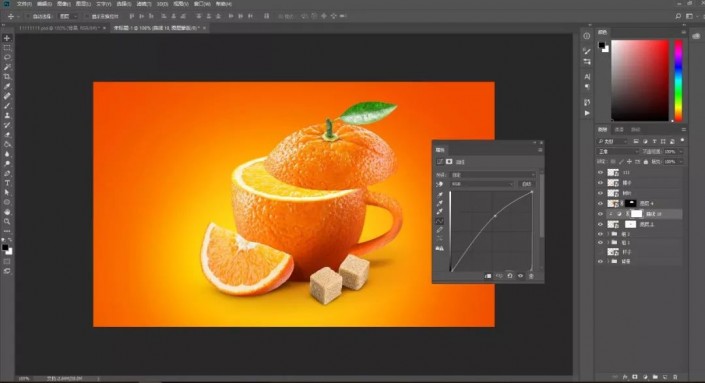
Task: Expand the 组 1 group folder
Action: click(x=608, y=243)
